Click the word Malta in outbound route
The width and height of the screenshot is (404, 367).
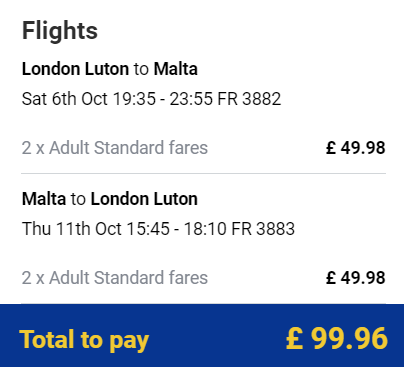pos(176,69)
